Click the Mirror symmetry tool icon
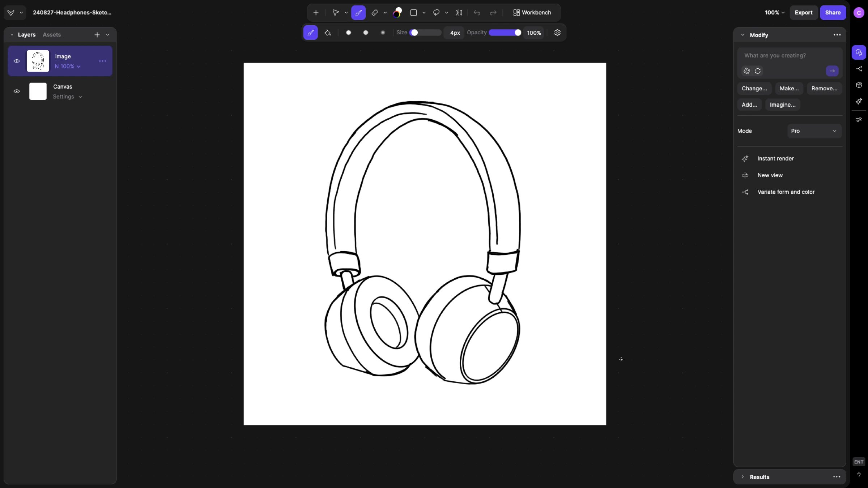Image resolution: width=868 pixels, height=488 pixels. pos(459,13)
